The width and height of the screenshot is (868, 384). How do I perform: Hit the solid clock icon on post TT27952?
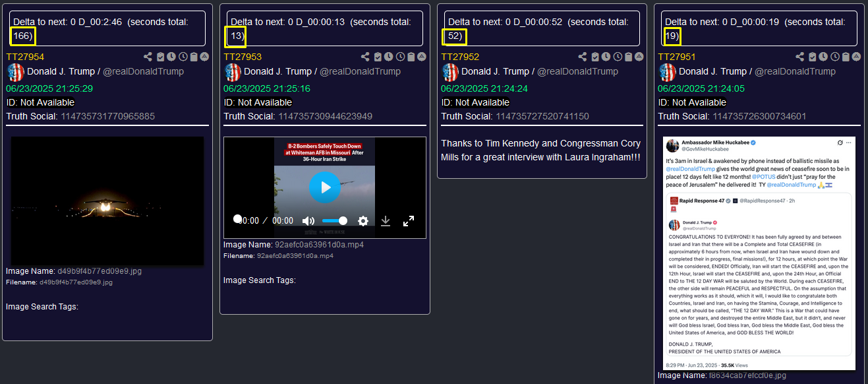click(606, 57)
